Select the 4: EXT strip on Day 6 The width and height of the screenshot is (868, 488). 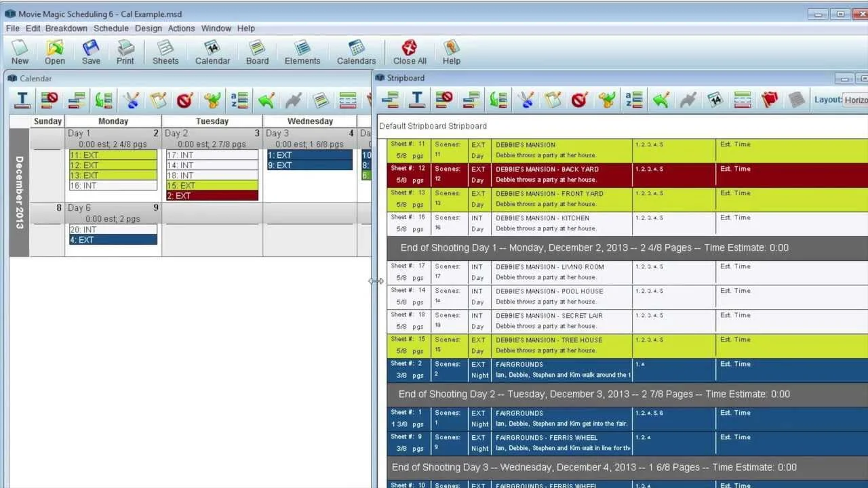click(113, 240)
